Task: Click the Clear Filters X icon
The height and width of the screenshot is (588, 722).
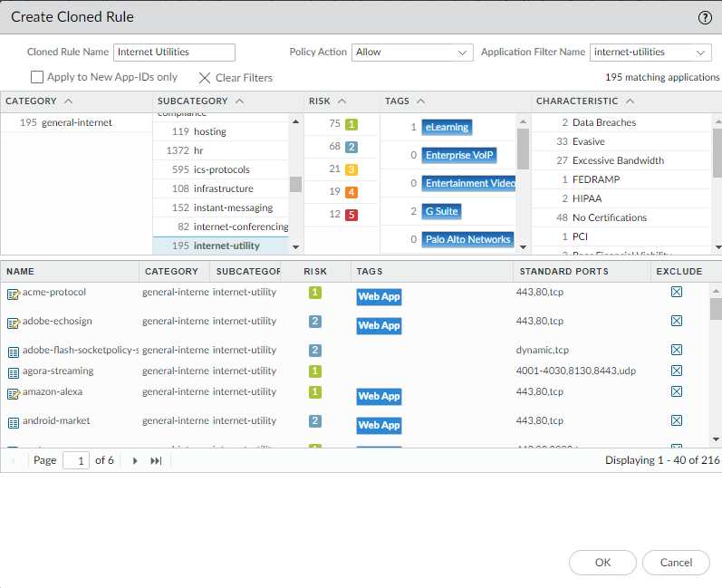Action: [x=205, y=78]
